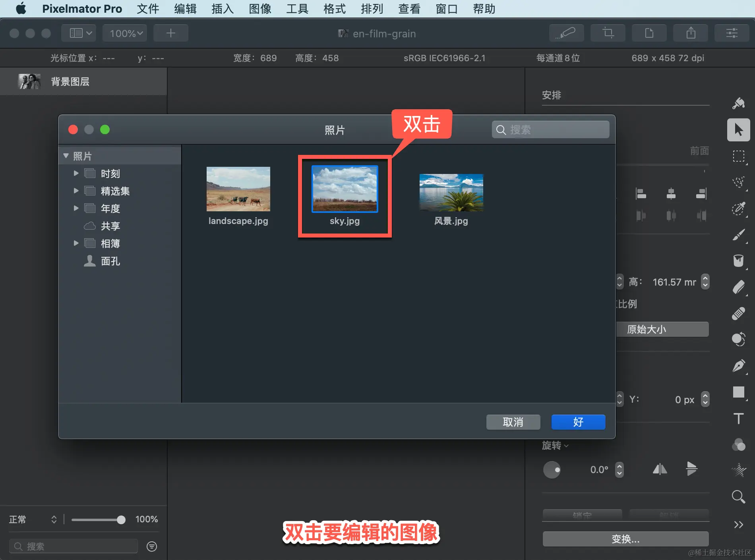755x560 pixels.
Task: Select the Color Selection eyedropper tool
Action: [738, 209]
